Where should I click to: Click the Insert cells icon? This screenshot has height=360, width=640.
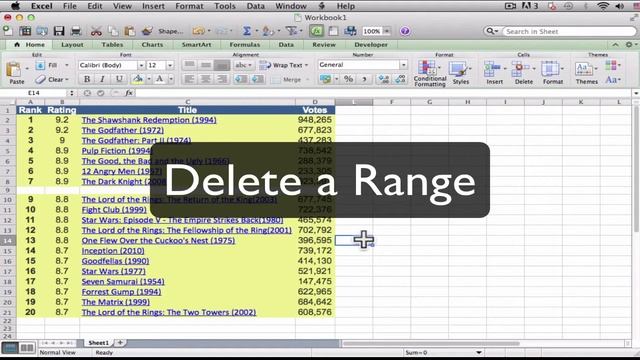click(x=492, y=69)
